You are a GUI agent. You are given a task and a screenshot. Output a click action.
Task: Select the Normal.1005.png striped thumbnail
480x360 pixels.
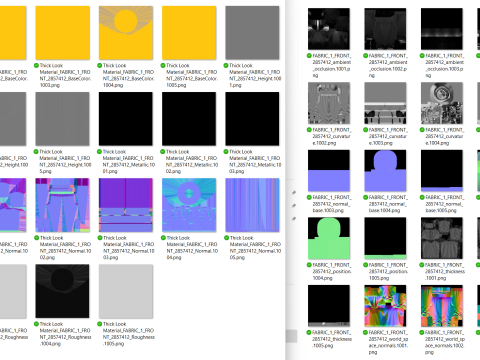point(252,205)
